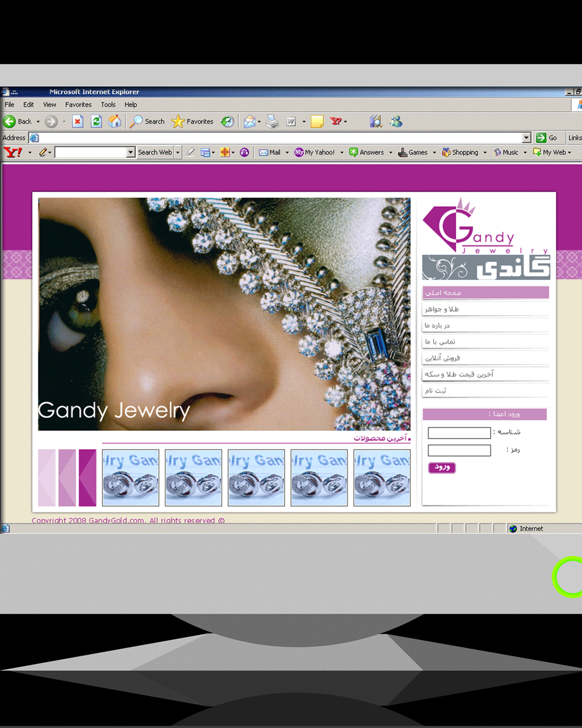
Task: Refresh the page with the Refresh icon
Action: pyautogui.click(x=97, y=121)
